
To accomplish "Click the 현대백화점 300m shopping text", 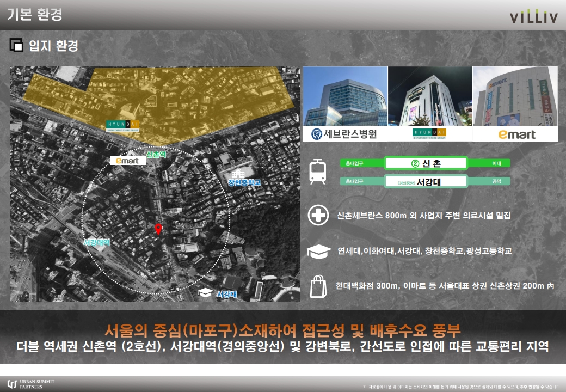I will coord(445,285).
